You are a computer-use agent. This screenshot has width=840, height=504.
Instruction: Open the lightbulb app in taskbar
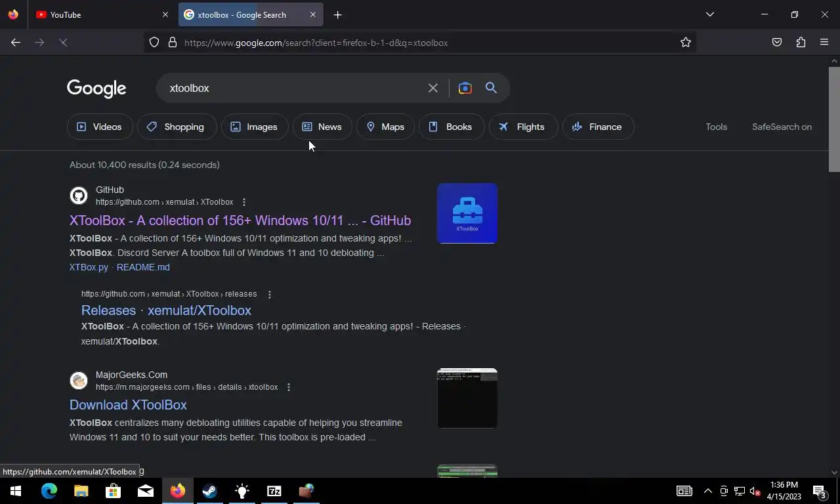242,491
